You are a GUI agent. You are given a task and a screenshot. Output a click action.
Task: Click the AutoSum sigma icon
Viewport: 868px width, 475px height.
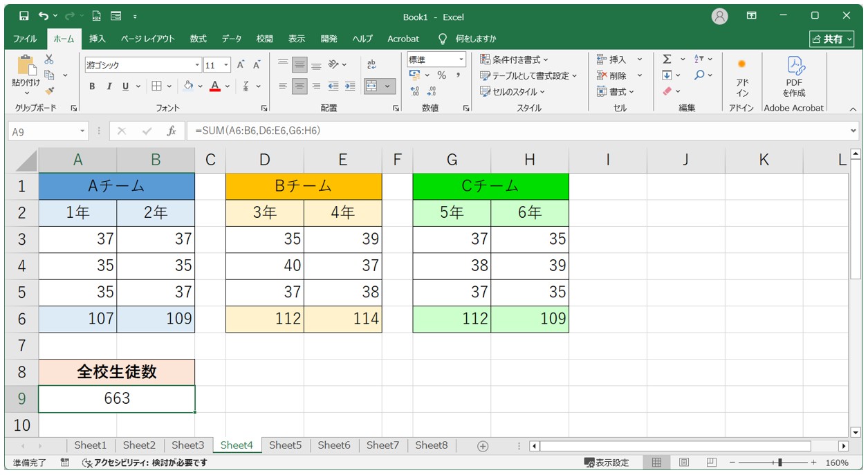tap(667, 59)
